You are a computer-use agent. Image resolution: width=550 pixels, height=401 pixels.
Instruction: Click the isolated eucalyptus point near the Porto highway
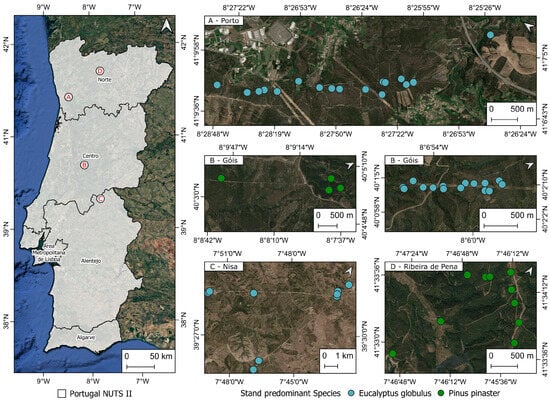click(490, 35)
